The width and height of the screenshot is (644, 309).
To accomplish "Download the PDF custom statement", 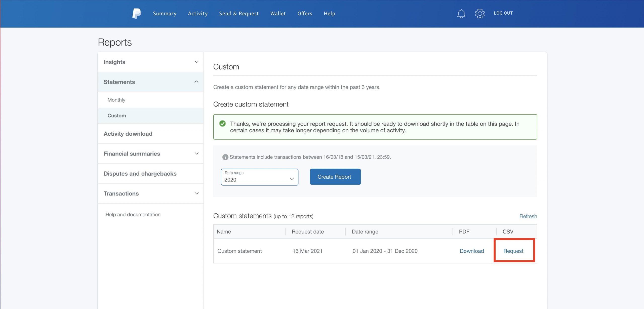I will (x=471, y=251).
